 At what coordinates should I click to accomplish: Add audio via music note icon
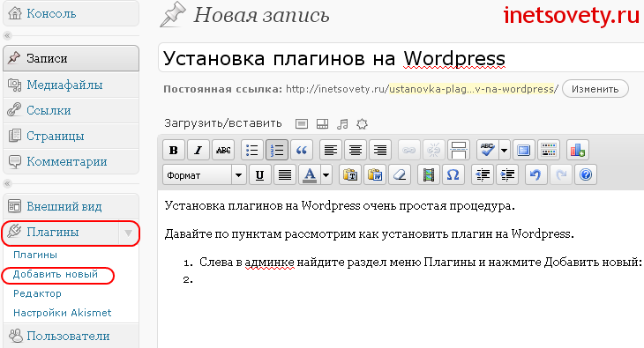pos(342,123)
